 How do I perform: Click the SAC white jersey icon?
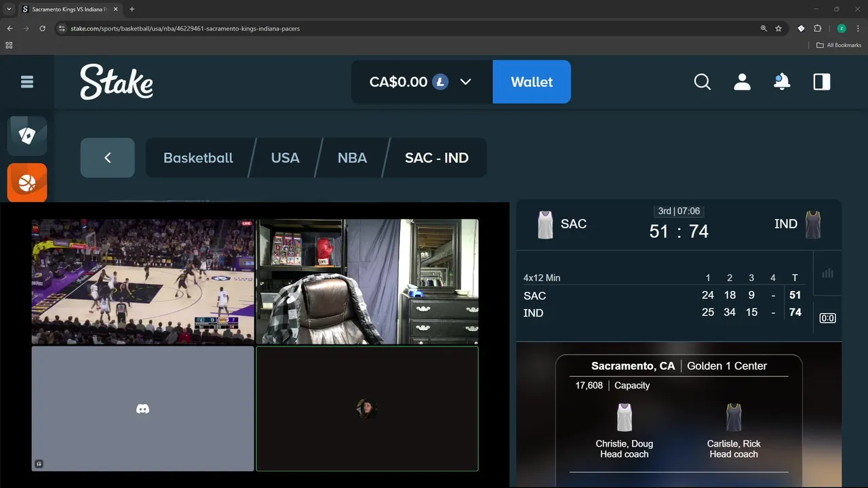coord(545,224)
